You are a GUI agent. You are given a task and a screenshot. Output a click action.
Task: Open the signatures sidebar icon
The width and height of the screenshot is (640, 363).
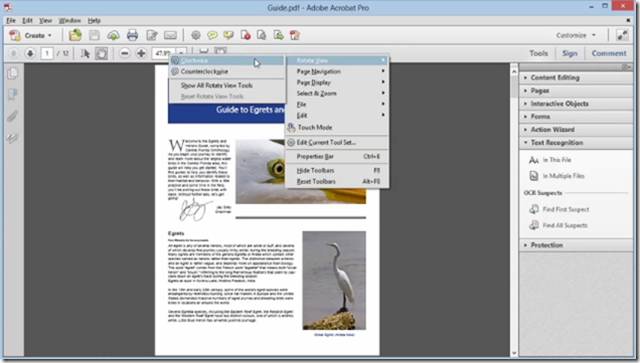click(13, 138)
